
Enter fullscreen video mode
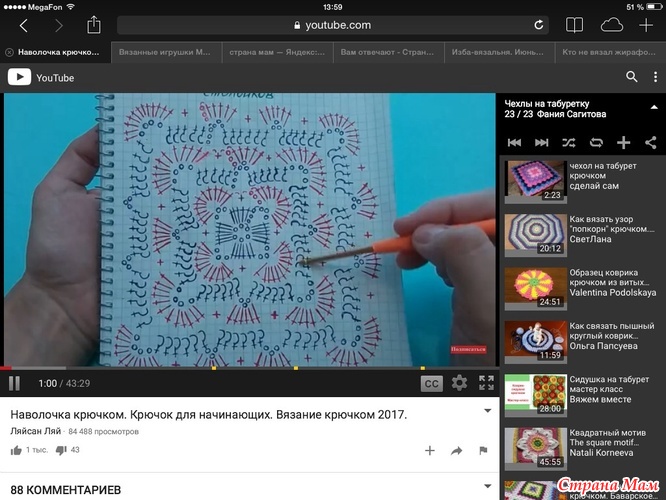coord(486,383)
